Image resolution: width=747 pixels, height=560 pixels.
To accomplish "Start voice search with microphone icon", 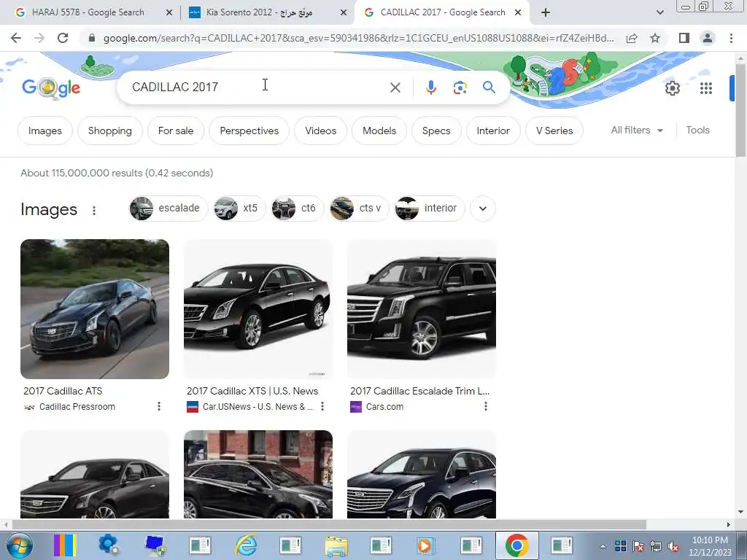I will click(430, 87).
